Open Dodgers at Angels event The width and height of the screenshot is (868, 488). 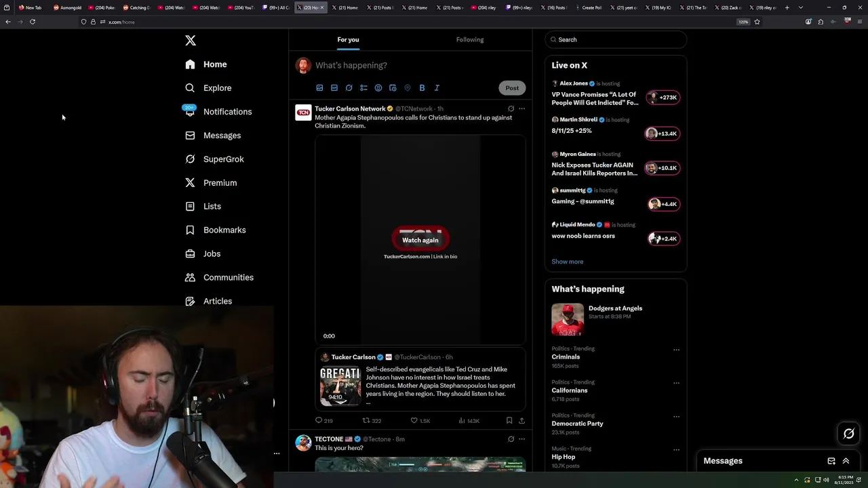pyautogui.click(x=616, y=320)
